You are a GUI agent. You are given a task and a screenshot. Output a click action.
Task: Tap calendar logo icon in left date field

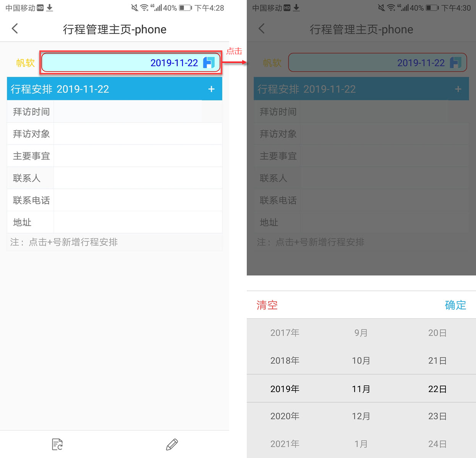point(209,63)
